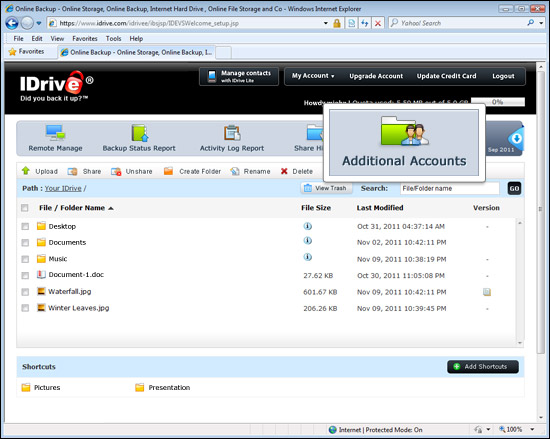Click the Document-1.doc file icon

[41, 274]
